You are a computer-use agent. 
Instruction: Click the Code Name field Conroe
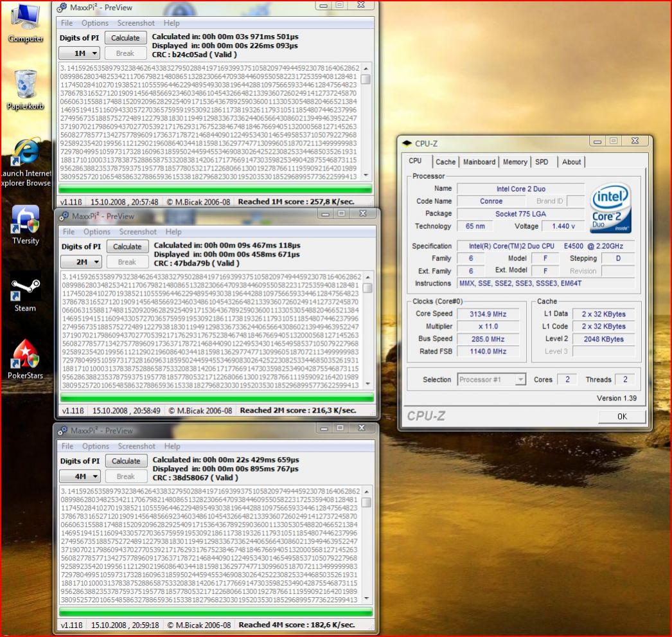pos(491,201)
